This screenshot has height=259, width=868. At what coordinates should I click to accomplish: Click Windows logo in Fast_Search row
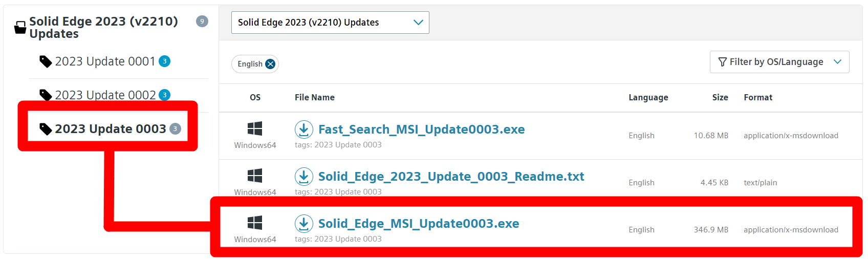pyautogui.click(x=255, y=128)
